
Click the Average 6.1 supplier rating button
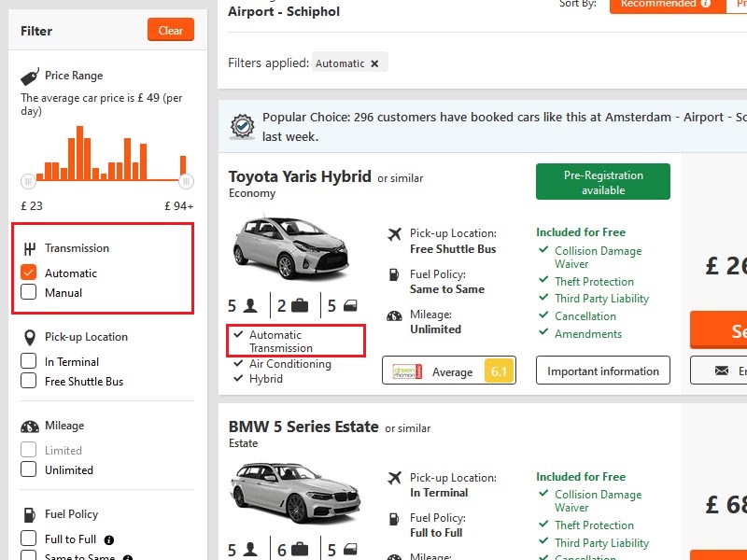(x=449, y=371)
